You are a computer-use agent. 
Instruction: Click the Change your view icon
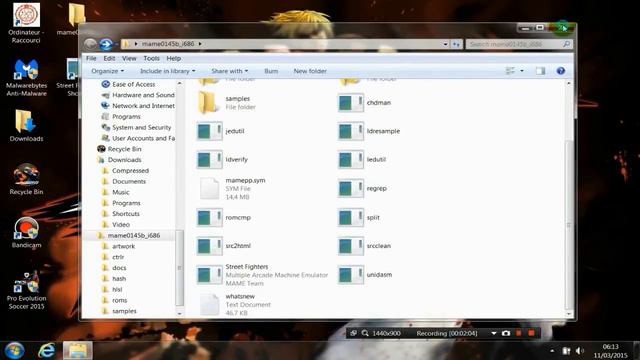tap(510, 71)
